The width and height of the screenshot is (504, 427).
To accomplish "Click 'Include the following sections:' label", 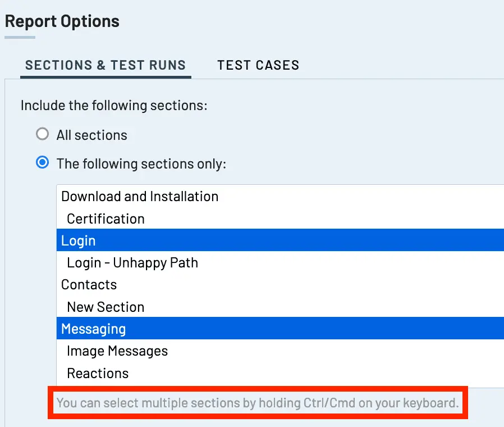I will point(114,106).
